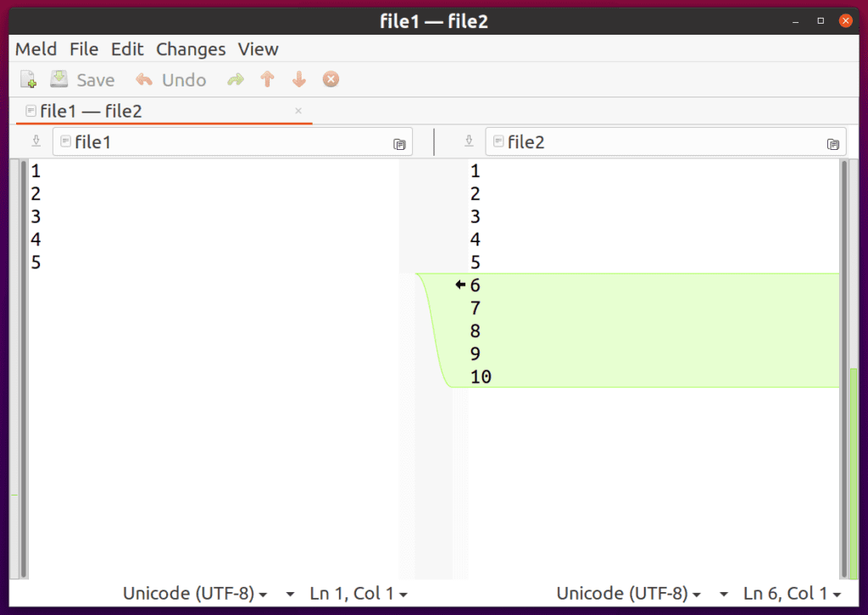Open the Changes menu
Screen dimensions: 868x615
[190, 49]
